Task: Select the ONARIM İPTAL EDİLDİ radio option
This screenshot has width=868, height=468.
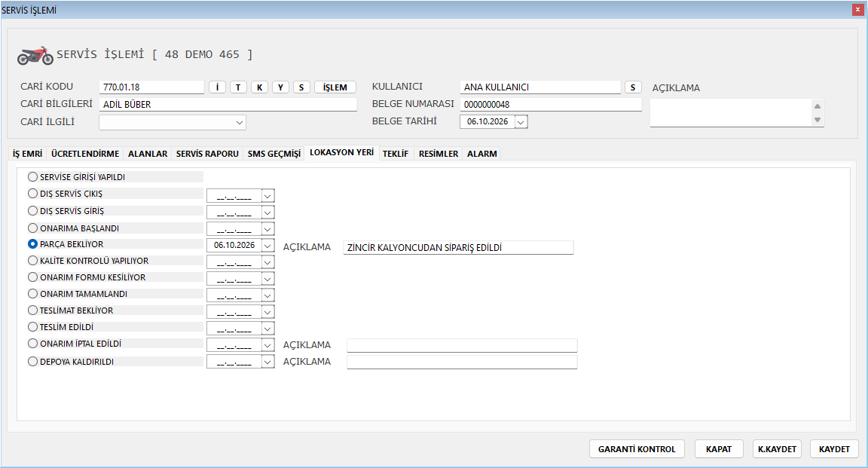Action: click(32, 344)
